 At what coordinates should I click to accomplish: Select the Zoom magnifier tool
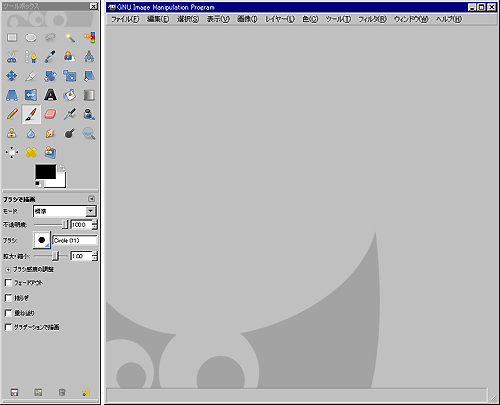tap(89, 134)
